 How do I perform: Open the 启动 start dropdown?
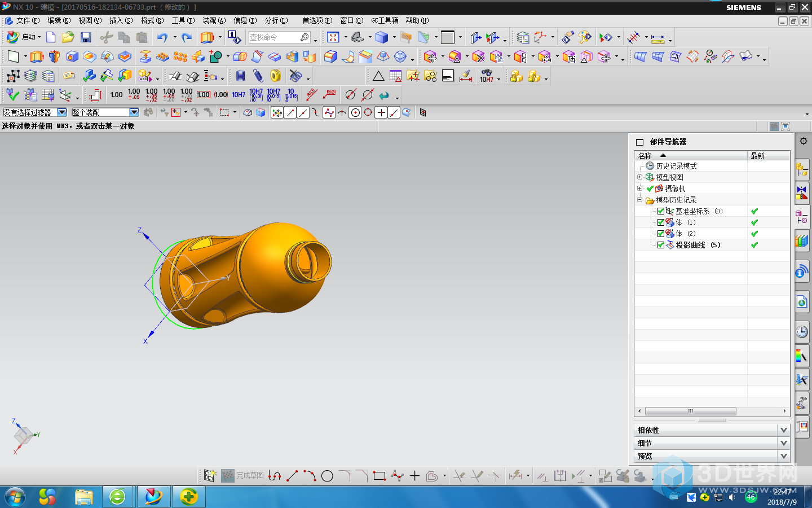[x=24, y=37]
